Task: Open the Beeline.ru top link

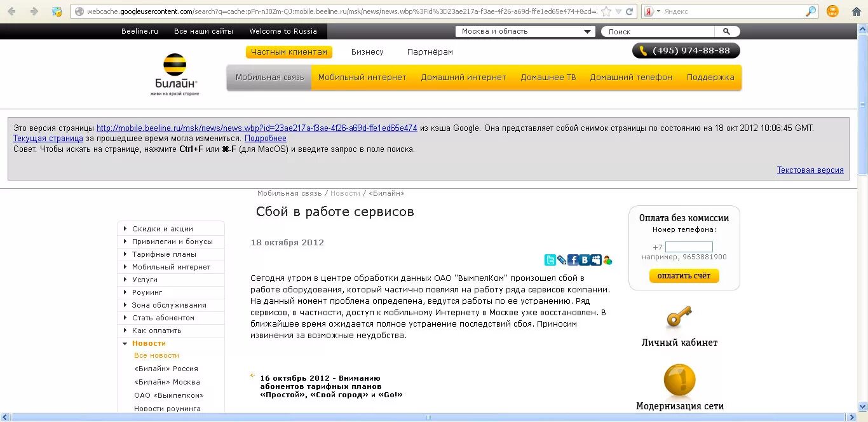Action: 140,31
